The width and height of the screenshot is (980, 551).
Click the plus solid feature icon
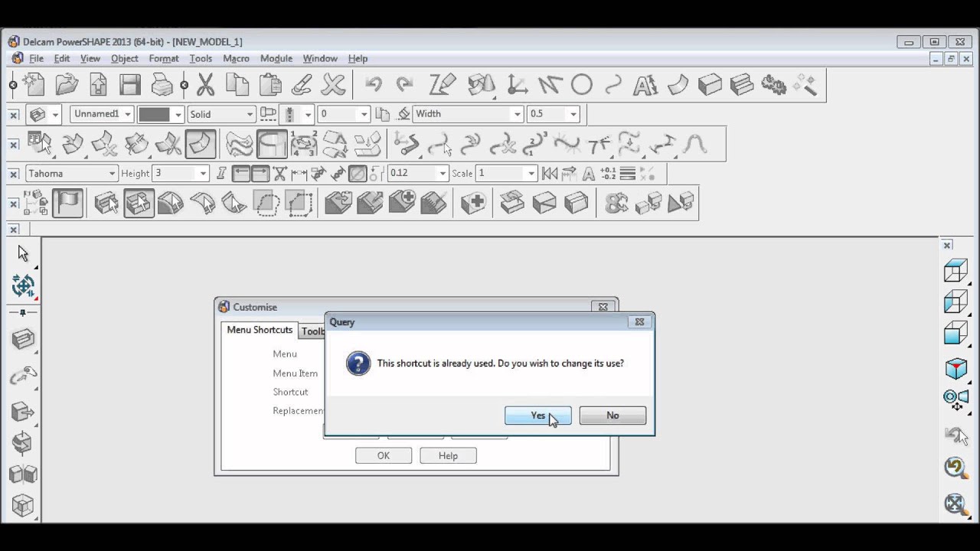pos(473,203)
